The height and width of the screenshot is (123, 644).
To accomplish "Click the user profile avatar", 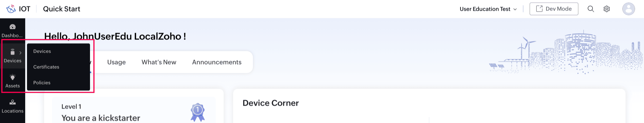I will tap(628, 9).
